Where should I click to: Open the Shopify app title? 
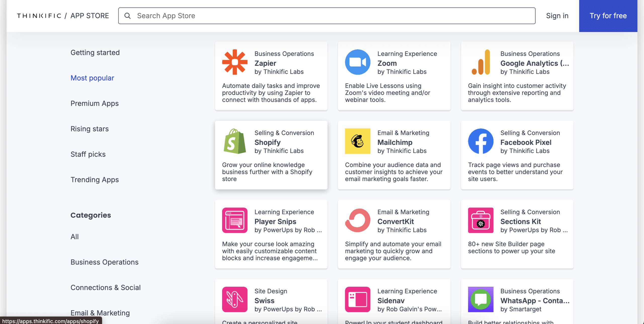point(267,142)
